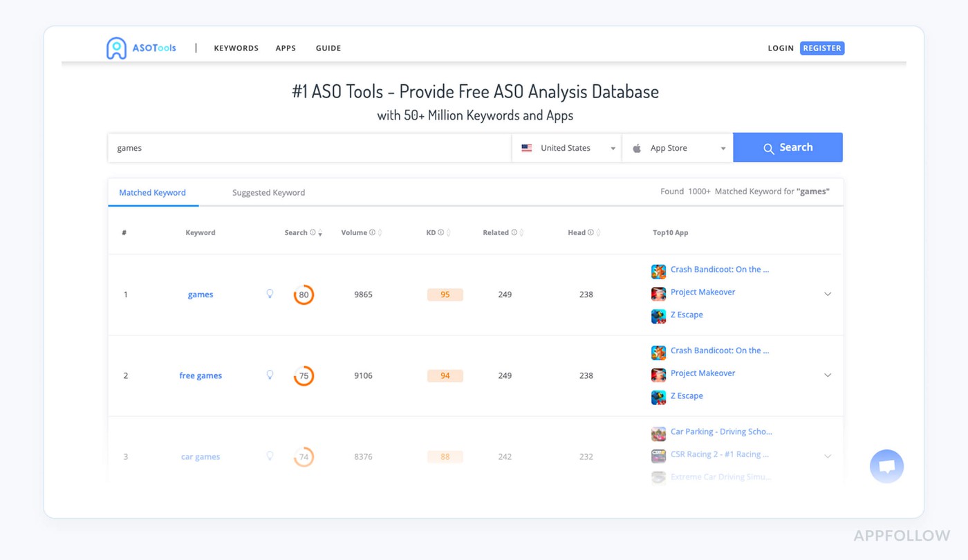Click the ASOTools logo icon

pos(115,48)
